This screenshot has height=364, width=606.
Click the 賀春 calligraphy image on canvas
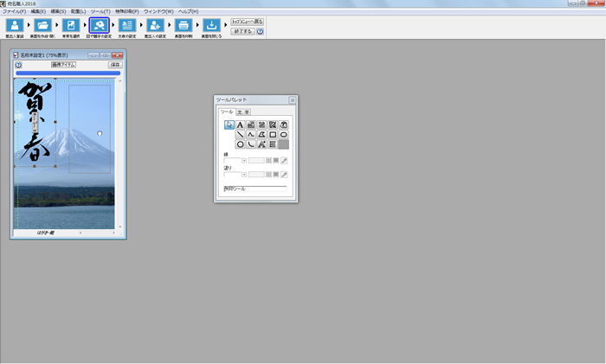[x=35, y=123]
